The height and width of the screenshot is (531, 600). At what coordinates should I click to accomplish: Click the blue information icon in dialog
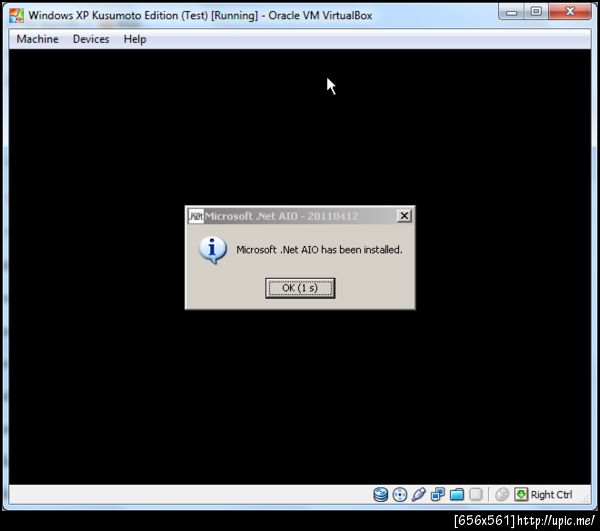(213, 250)
